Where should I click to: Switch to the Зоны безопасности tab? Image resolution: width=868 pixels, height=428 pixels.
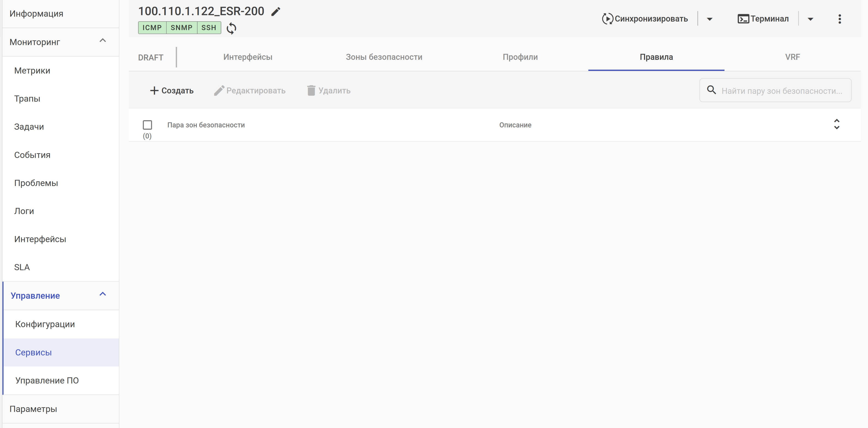[x=384, y=57]
